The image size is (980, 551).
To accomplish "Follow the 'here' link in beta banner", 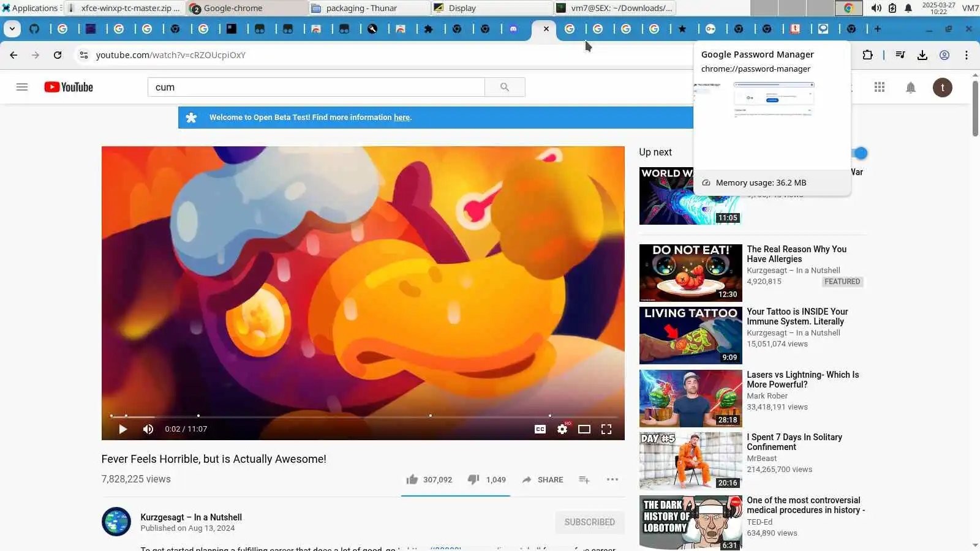I will coord(402,118).
